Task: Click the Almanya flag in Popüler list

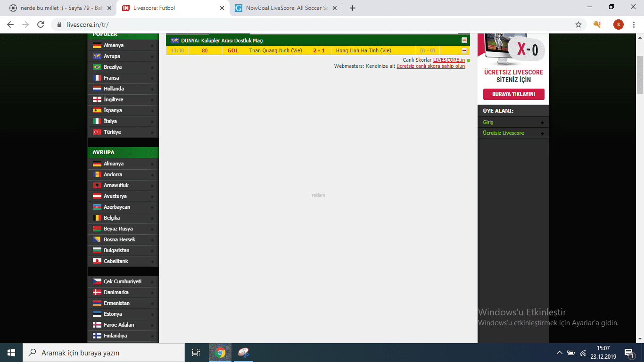Action: click(97, 45)
